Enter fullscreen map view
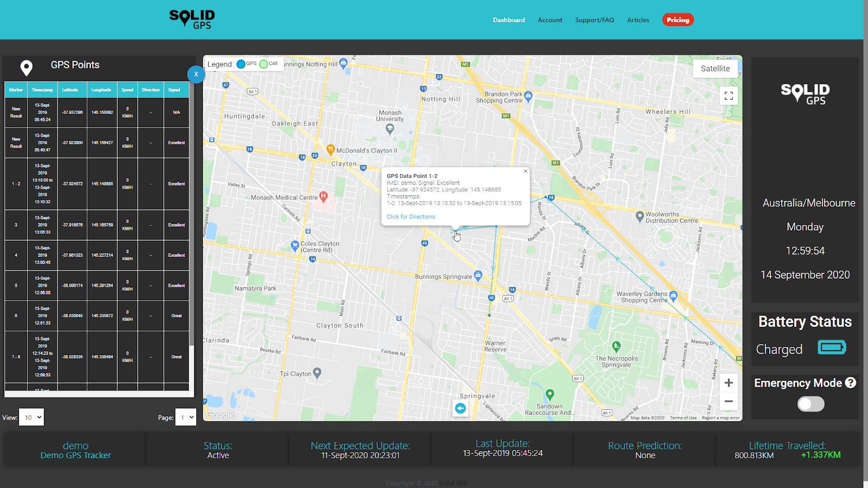Image resolution: width=868 pixels, height=488 pixels. (729, 96)
